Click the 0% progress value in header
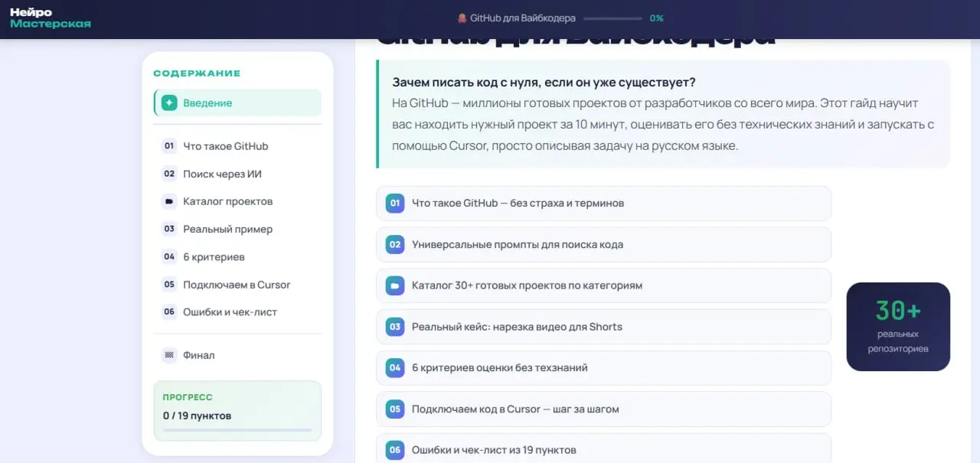980x463 pixels. [x=656, y=18]
